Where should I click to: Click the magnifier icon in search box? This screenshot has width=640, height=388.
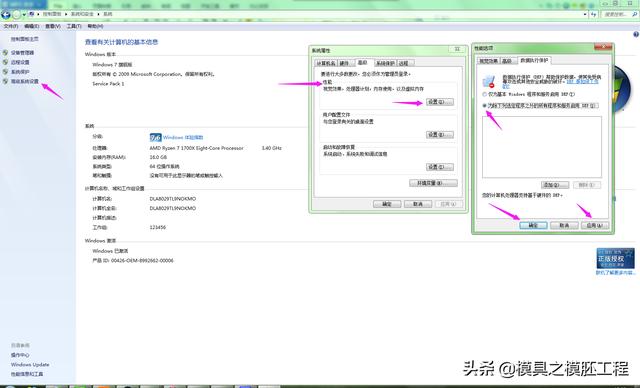click(x=635, y=14)
